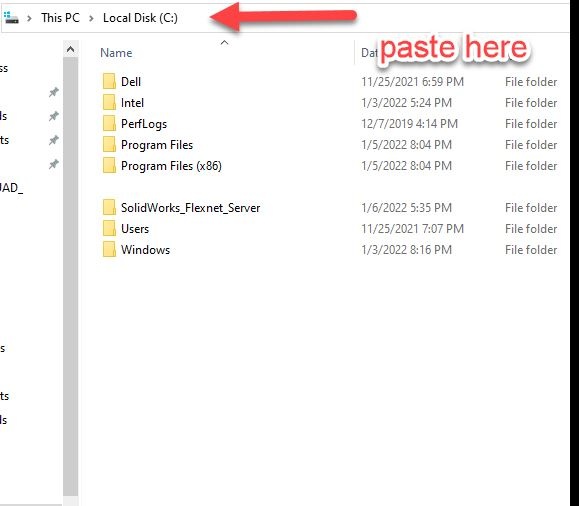
Task: Click the drive icon in address bar
Action: [11, 17]
